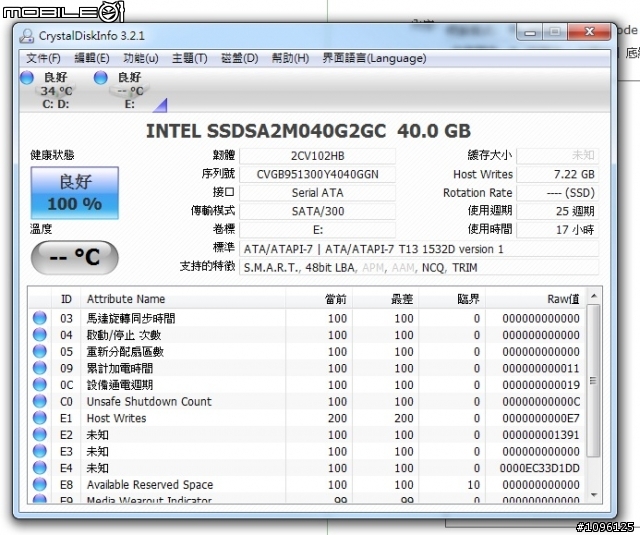Close the CrystalDiskInfo window
Screen dimensions: 640x535
click(589, 32)
